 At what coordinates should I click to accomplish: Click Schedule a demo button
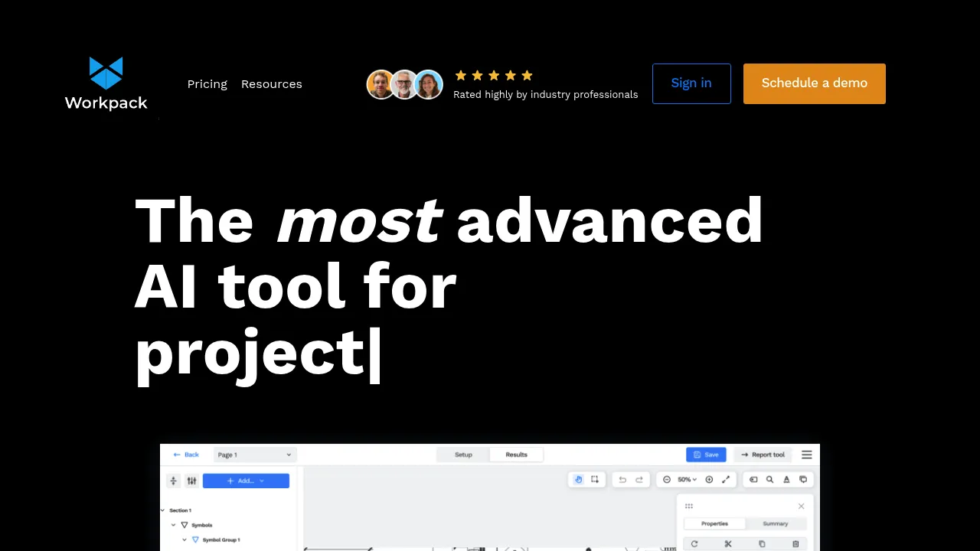pyautogui.click(x=815, y=83)
